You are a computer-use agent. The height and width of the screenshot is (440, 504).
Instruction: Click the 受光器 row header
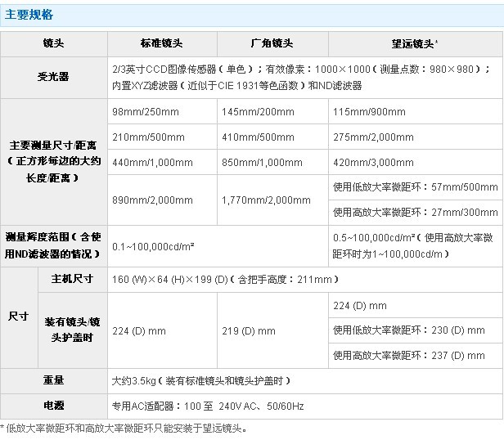click(56, 77)
